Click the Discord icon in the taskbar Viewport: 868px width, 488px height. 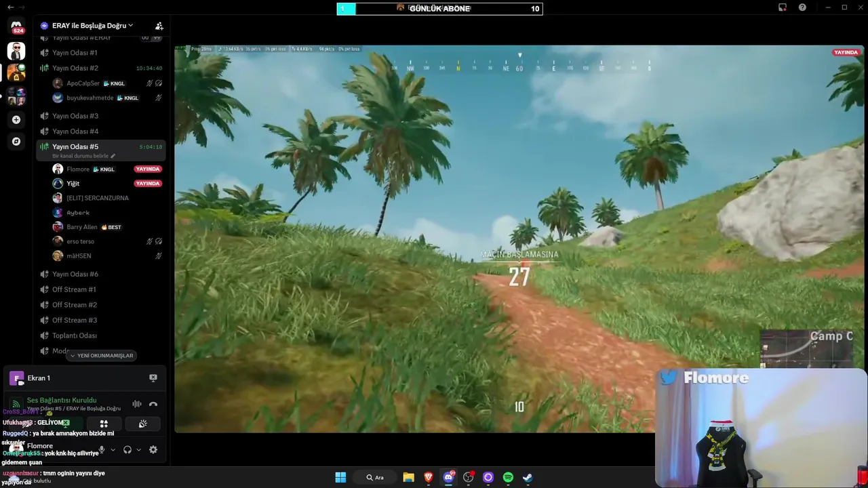448,477
